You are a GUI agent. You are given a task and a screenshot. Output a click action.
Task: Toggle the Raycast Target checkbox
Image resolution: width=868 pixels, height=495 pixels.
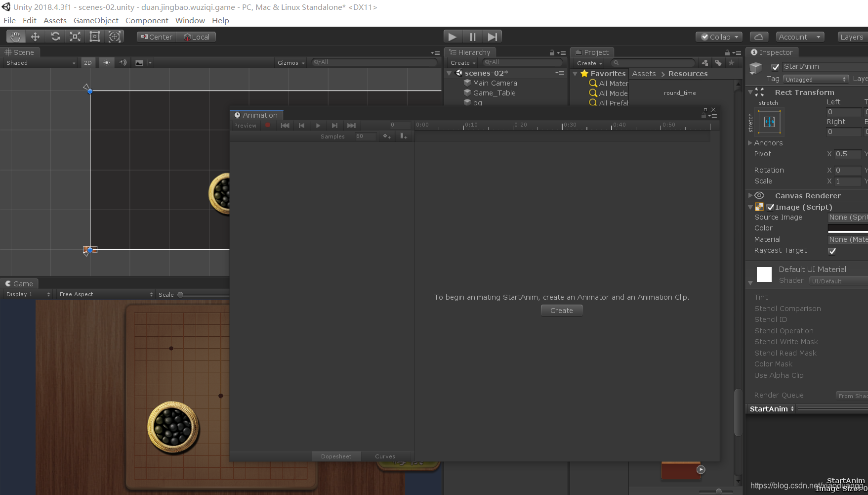[x=832, y=251]
